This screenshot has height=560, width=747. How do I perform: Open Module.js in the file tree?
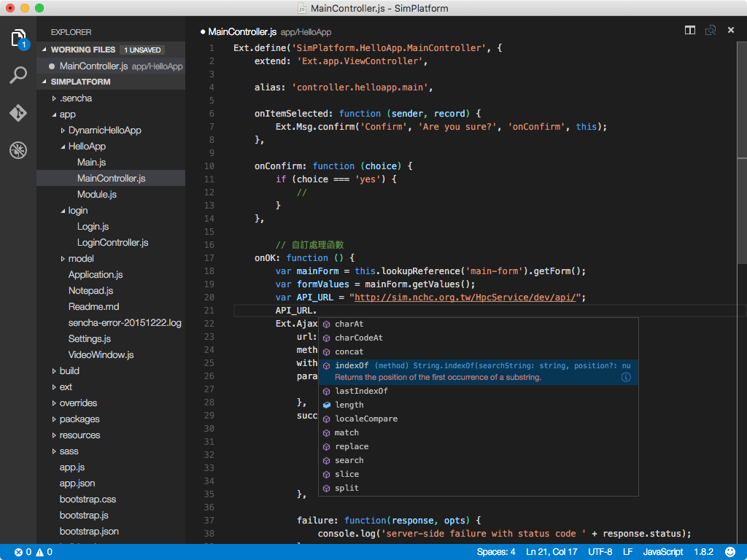96,194
